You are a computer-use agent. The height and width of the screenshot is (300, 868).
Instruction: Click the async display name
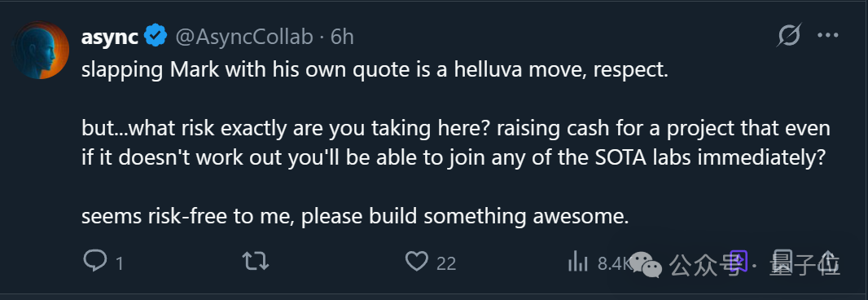point(110,37)
